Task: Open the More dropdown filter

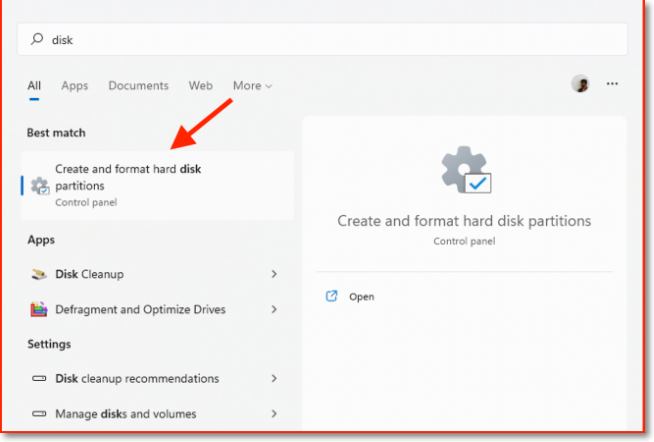Action: click(252, 86)
